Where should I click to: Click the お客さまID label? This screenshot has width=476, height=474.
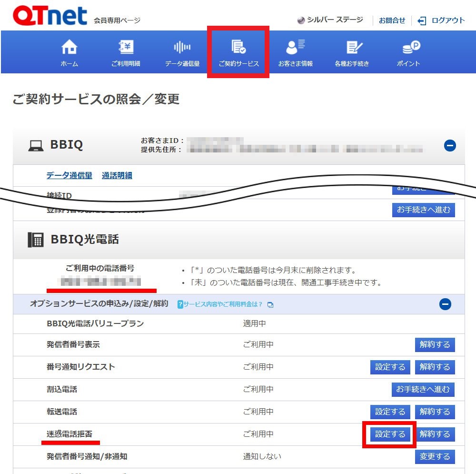point(162,141)
